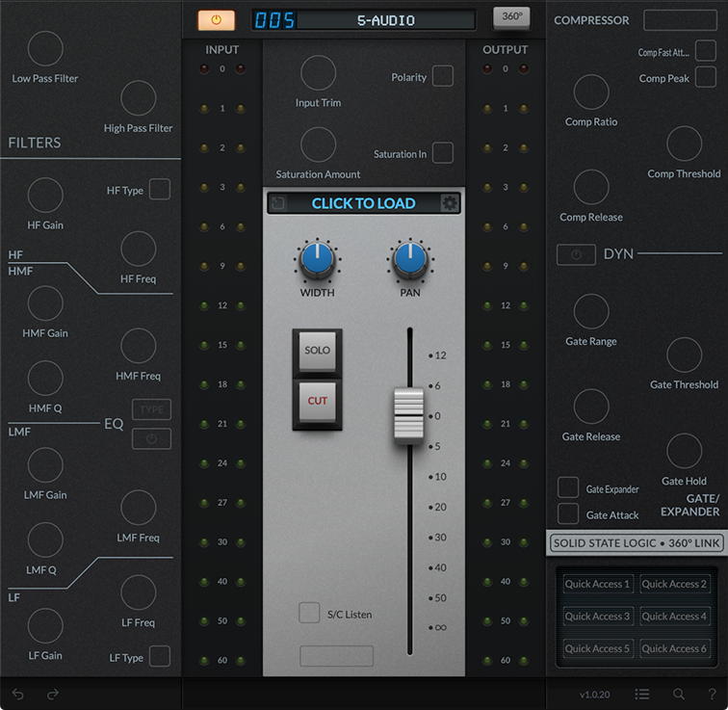Click the orange plugin power button
The height and width of the screenshot is (710, 728).
[x=216, y=19]
